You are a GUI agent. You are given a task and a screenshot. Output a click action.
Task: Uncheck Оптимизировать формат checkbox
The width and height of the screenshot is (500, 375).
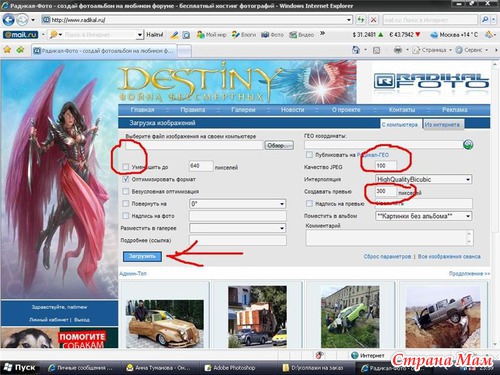pyautogui.click(x=126, y=179)
